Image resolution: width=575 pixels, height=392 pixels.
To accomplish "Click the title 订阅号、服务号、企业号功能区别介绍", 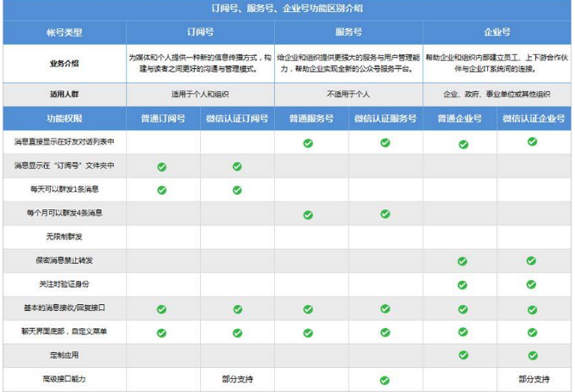I will click(287, 9).
